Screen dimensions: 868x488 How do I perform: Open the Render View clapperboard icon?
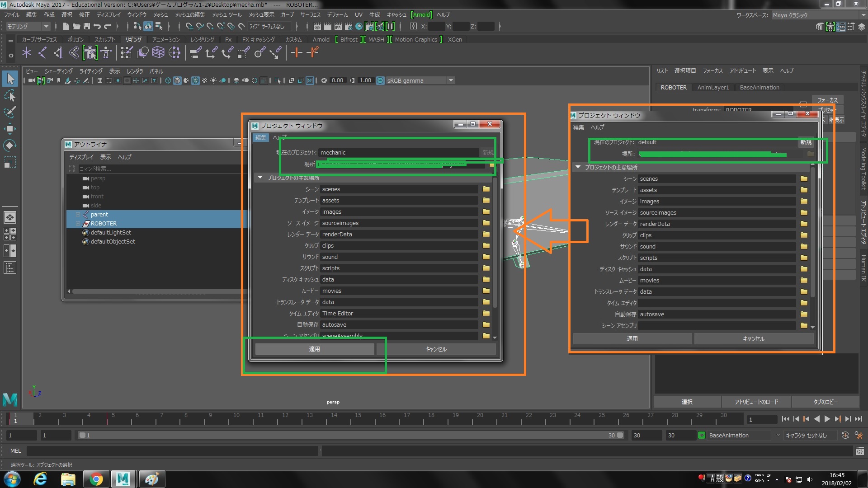click(x=317, y=26)
